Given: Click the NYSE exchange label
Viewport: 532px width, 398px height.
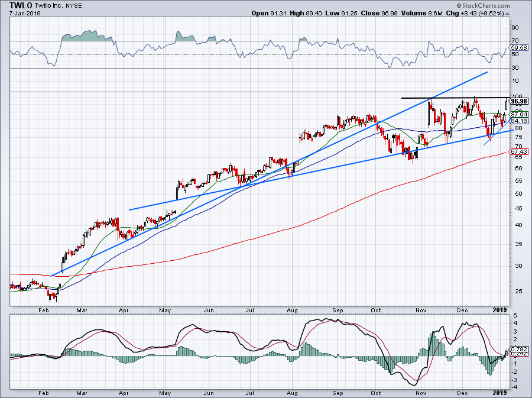Looking at the screenshot, I should (x=74, y=5).
